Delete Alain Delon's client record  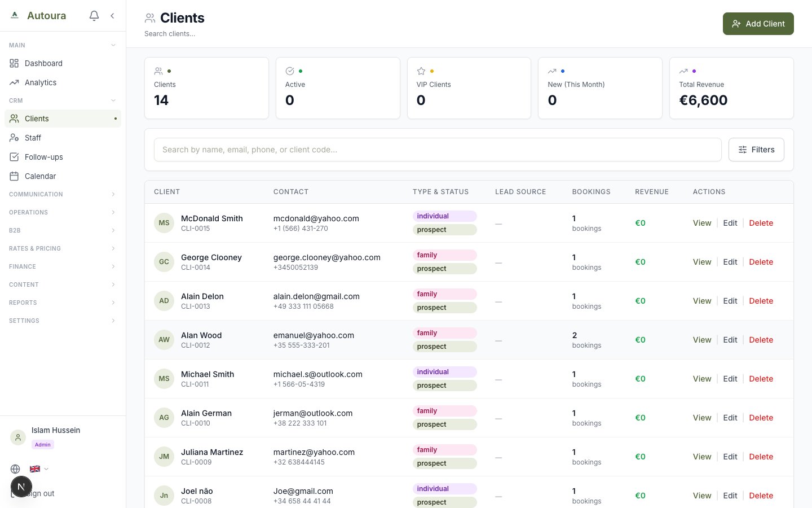761,301
